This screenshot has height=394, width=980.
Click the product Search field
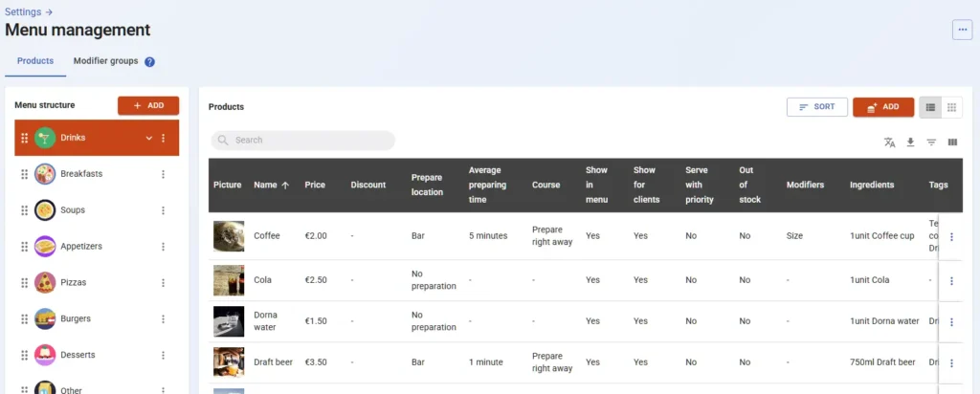(303, 141)
